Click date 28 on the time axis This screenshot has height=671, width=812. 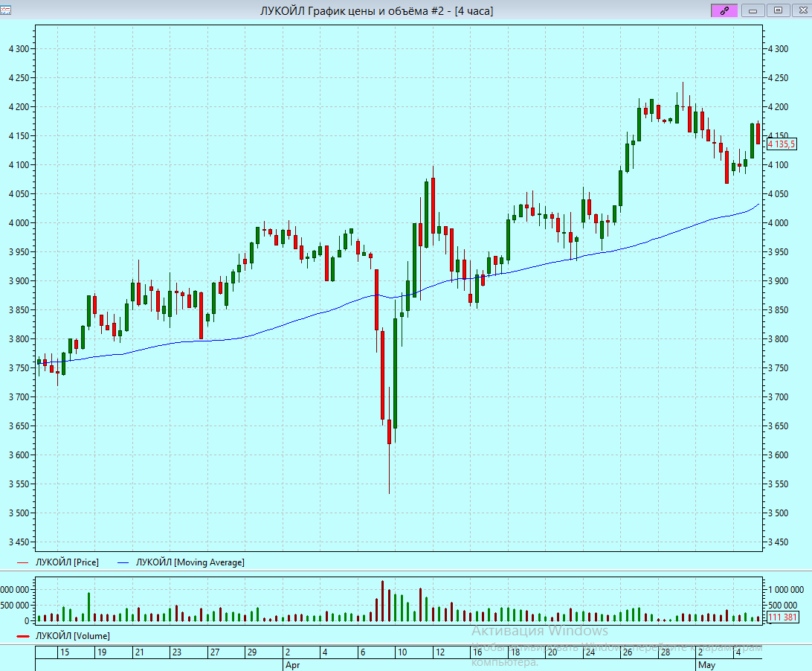coord(666,652)
